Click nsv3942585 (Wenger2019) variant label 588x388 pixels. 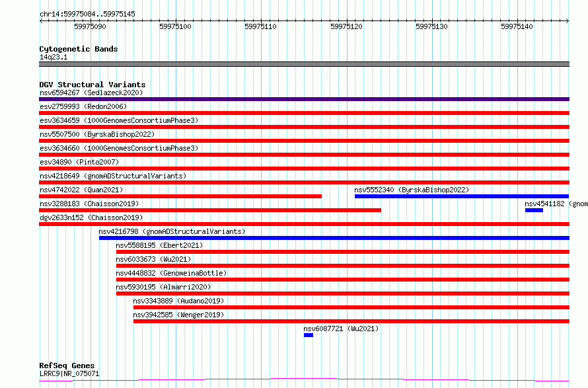tap(178, 315)
